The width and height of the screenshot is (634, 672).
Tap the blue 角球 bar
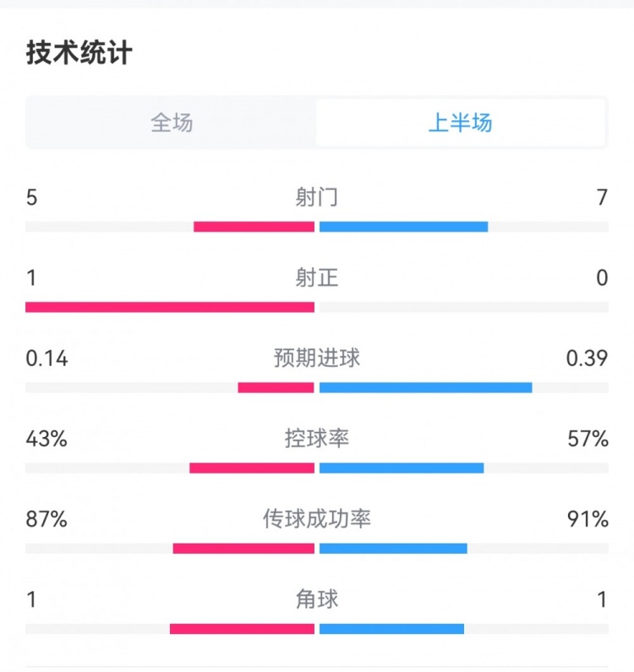391,628
